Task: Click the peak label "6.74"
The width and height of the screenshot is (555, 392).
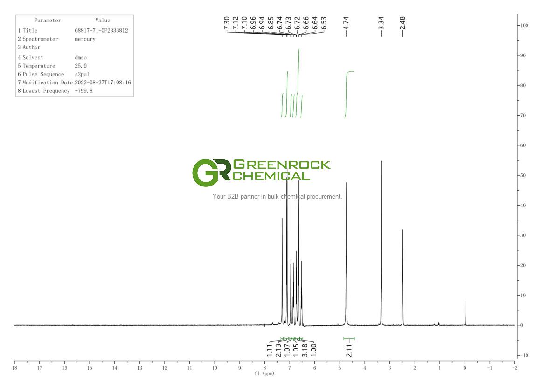Action: pyautogui.click(x=280, y=23)
